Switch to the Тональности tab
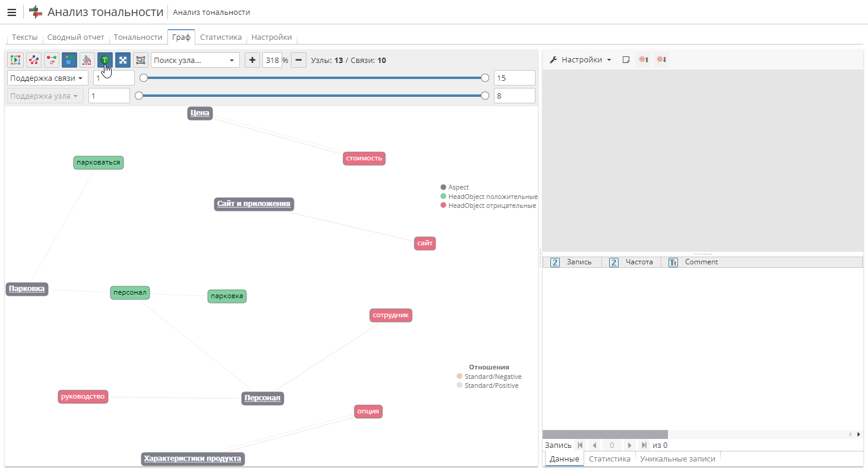The width and height of the screenshot is (868, 471). click(138, 37)
